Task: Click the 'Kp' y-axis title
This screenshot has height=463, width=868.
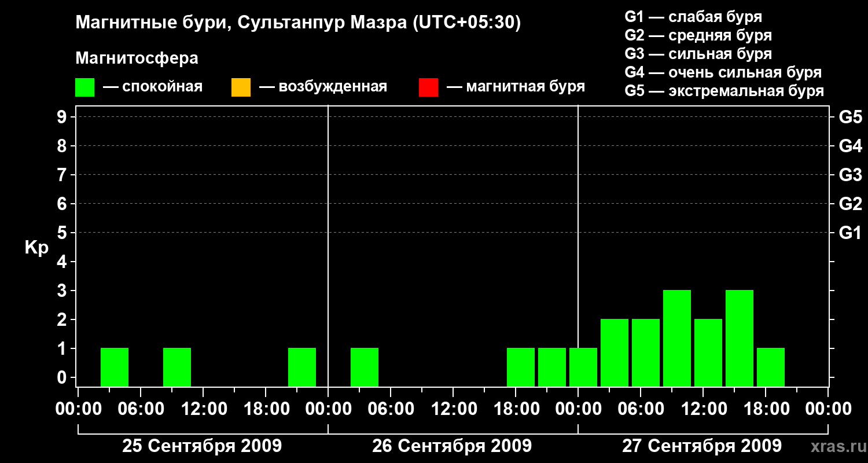Action: pyautogui.click(x=36, y=248)
